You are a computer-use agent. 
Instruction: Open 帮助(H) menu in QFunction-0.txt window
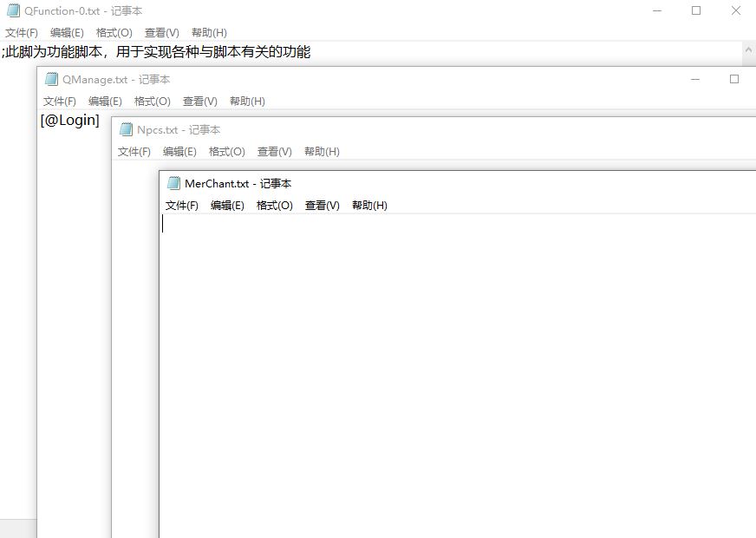[209, 33]
